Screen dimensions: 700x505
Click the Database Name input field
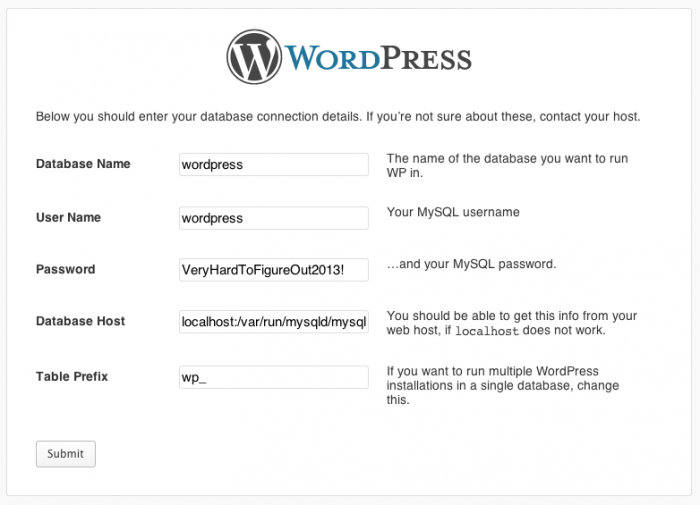click(x=274, y=164)
